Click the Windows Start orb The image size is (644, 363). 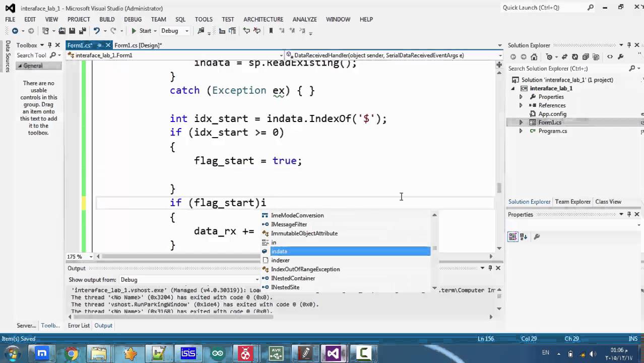pos(12,353)
